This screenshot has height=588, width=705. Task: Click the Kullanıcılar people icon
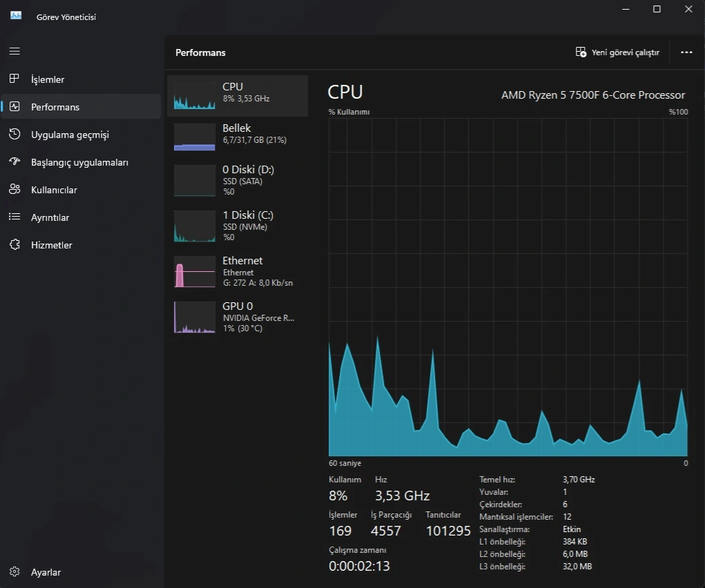click(x=15, y=189)
